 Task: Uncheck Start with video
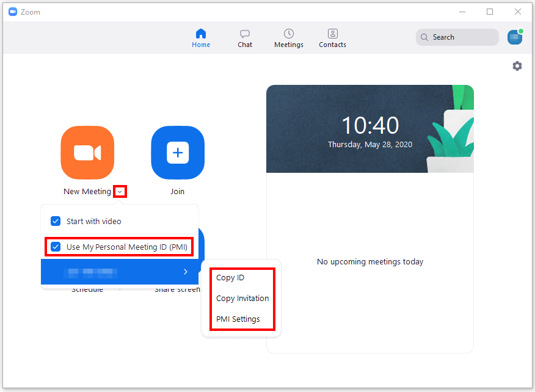coord(56,221)
